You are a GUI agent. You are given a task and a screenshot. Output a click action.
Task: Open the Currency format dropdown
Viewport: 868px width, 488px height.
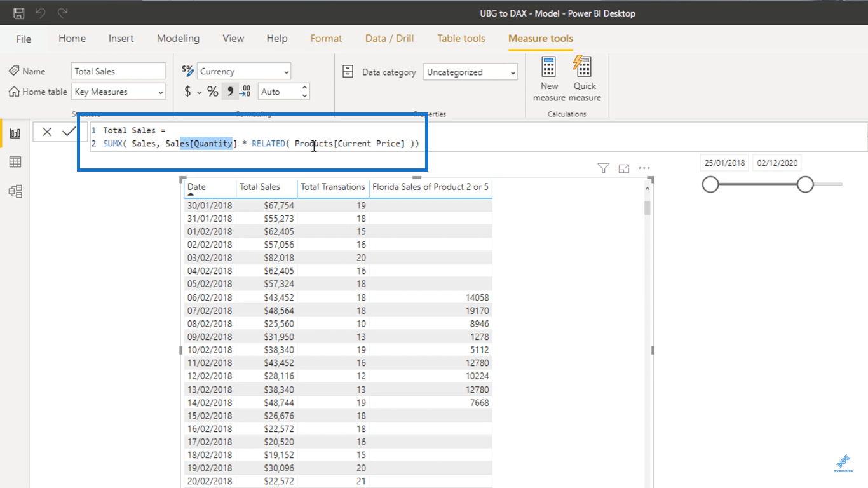pyautogui.click(x=244, y=71)
